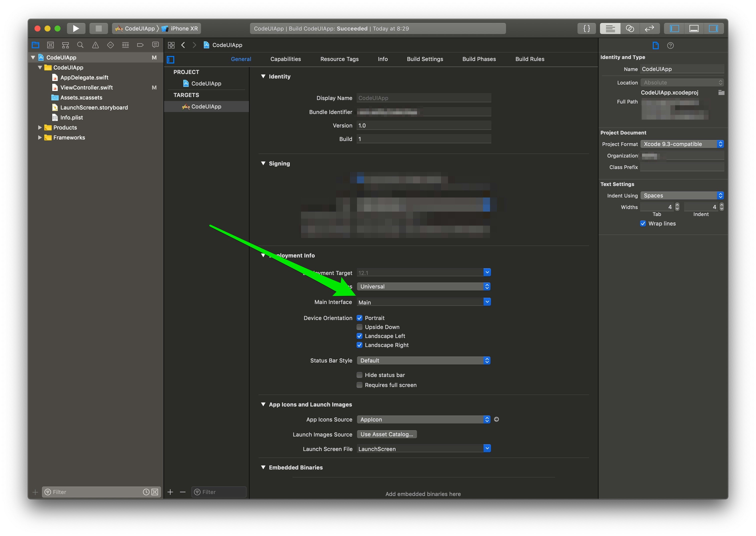Open the Issue navigator warning icon
The image size is (756, 536).
(x=95, y=45)
